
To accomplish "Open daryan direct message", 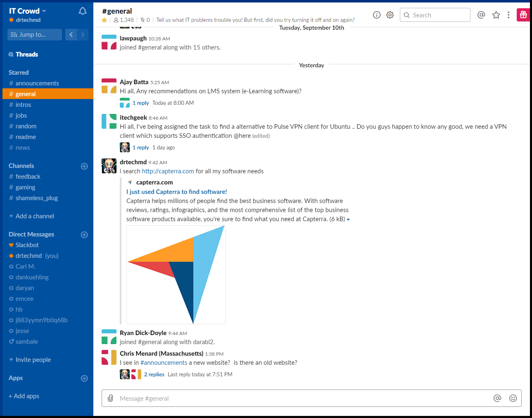I will [x=25, y=288].
